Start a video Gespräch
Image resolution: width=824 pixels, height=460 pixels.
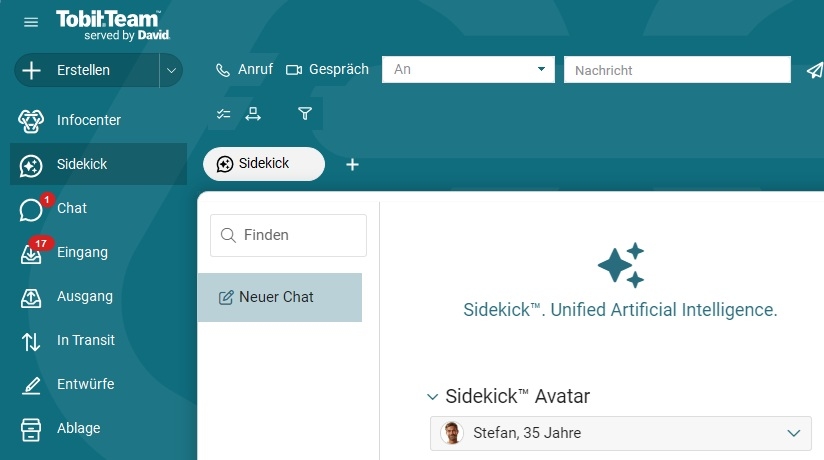pyautogui.click(x=327, y=69)
